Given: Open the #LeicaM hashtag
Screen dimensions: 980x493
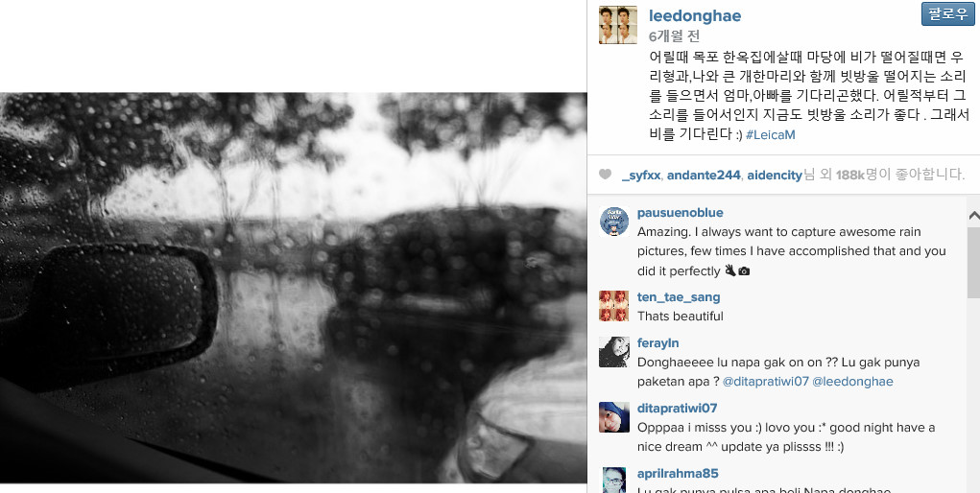Looking at the screenshot, I should [x=770, y=134].
